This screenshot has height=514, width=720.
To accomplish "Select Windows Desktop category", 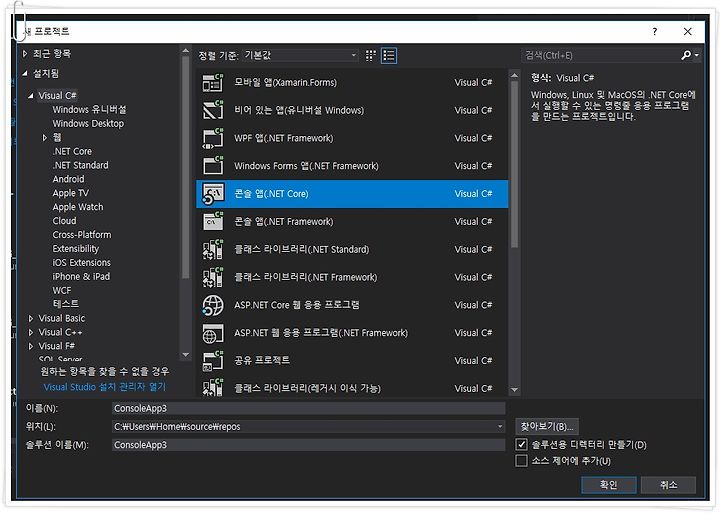I will coord(88,124).
